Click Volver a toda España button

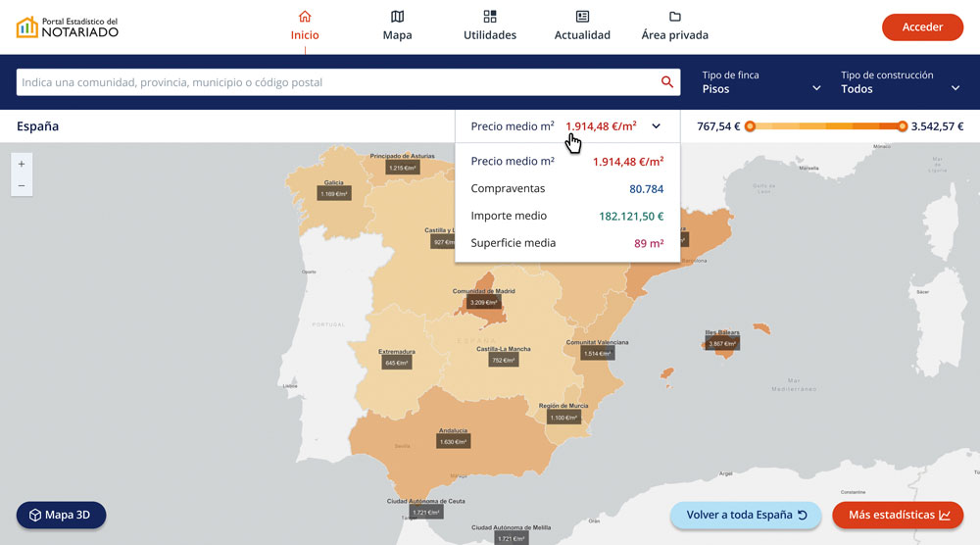coord(746,515)
